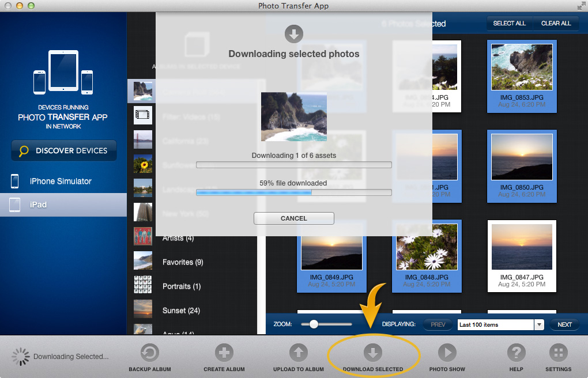
Task: Click the Upload to Album arrow icon
Action: click(299, 353)
